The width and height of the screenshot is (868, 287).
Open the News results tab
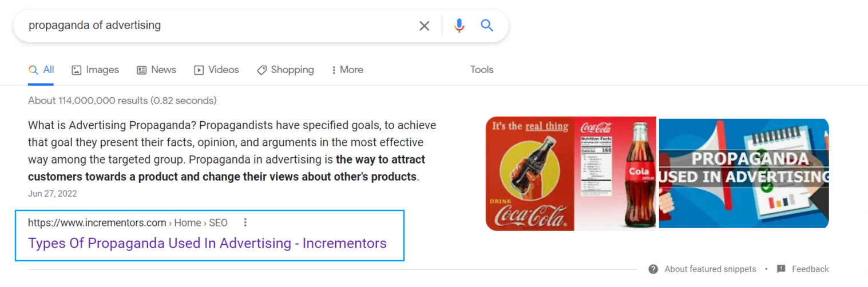156,70
